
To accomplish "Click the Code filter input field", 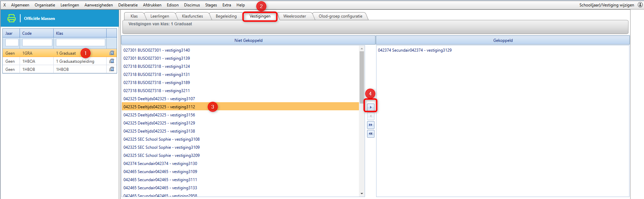I will tap(37, 42).
